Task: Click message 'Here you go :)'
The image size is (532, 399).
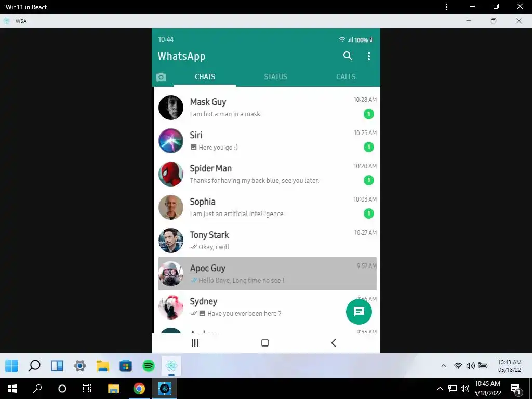Action: point(218,147)
